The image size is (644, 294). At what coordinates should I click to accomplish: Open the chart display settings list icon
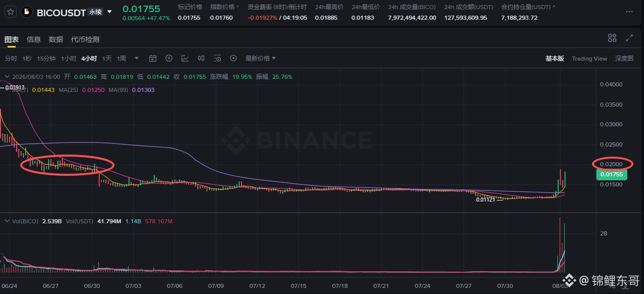coord(217,58)
